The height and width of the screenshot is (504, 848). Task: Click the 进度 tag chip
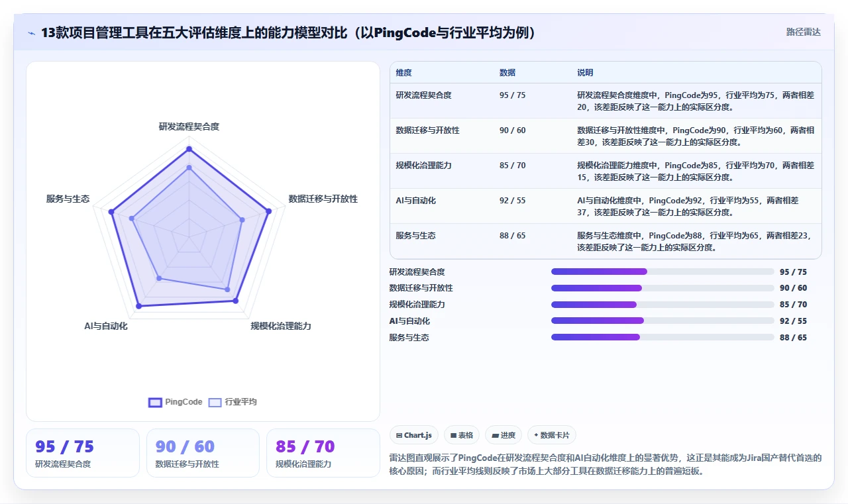click(503, 435)
